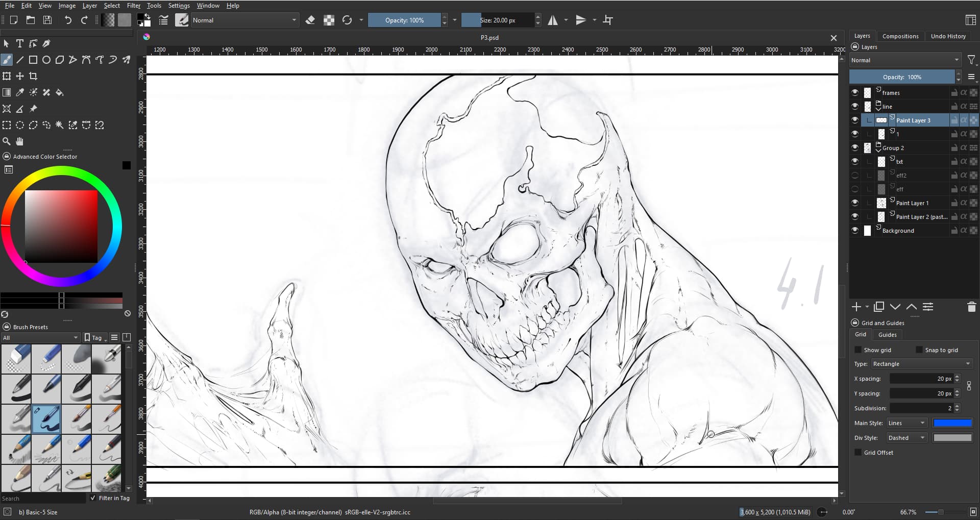Show the hidden eff2 layer
The width and height of the screenshot is (980, 520).
855,175
